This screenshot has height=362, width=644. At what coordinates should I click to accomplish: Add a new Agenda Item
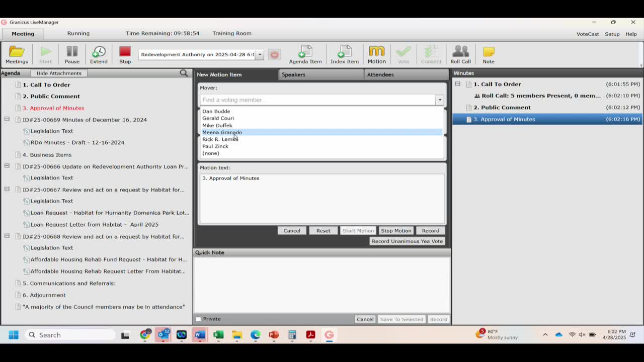(x=305, y=54)
